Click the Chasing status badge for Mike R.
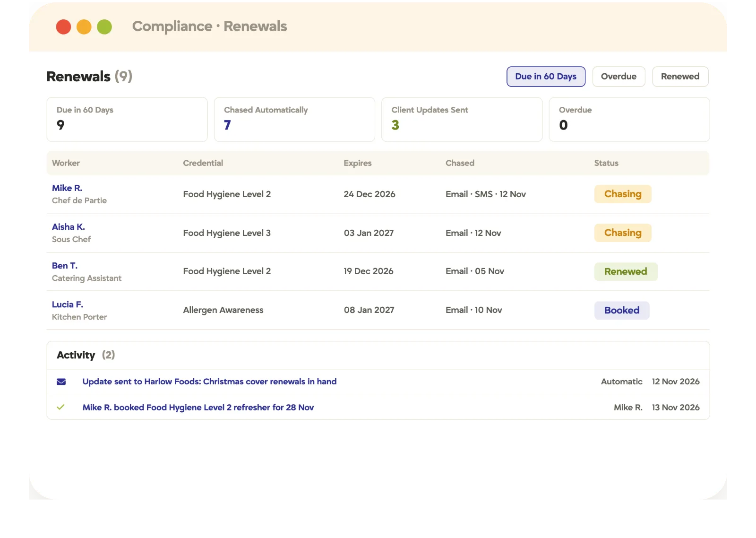The image size is (756, 538). pyautogui.click(x=623, y=194)
